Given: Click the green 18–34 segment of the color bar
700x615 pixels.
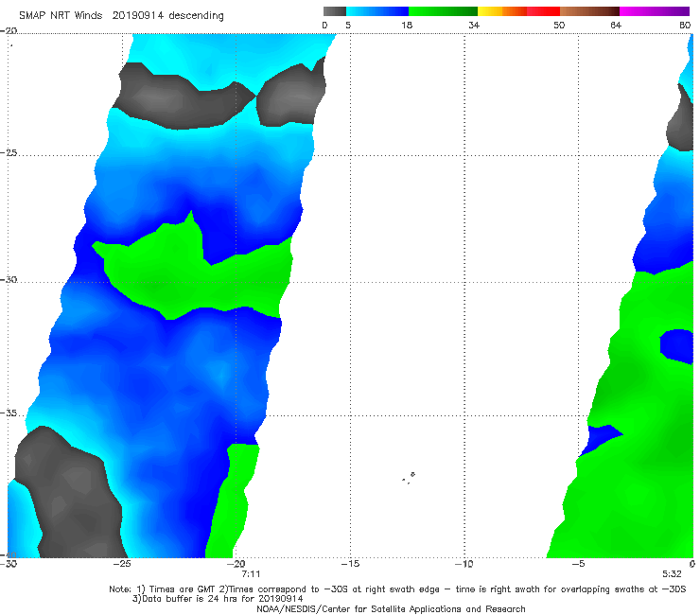Looking at the screenshot, I should [443, 11].
